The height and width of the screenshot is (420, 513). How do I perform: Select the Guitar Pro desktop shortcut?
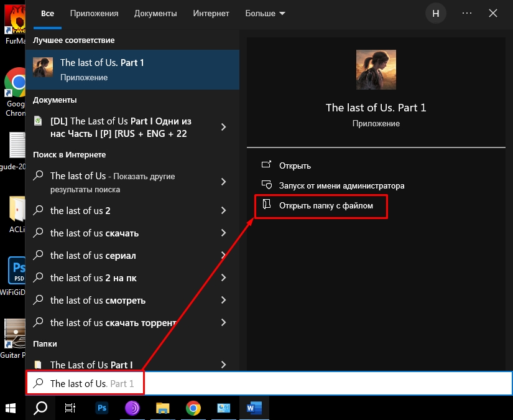click(x=14, y=338)
